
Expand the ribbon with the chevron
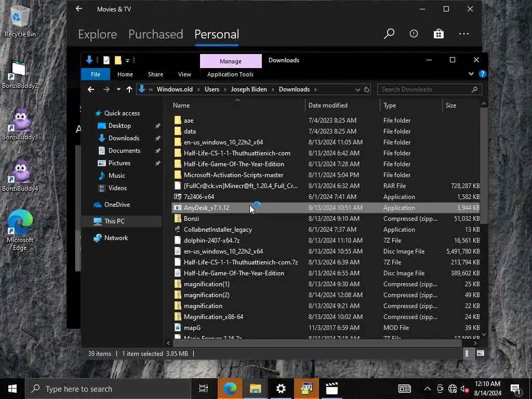coord(471,74)
